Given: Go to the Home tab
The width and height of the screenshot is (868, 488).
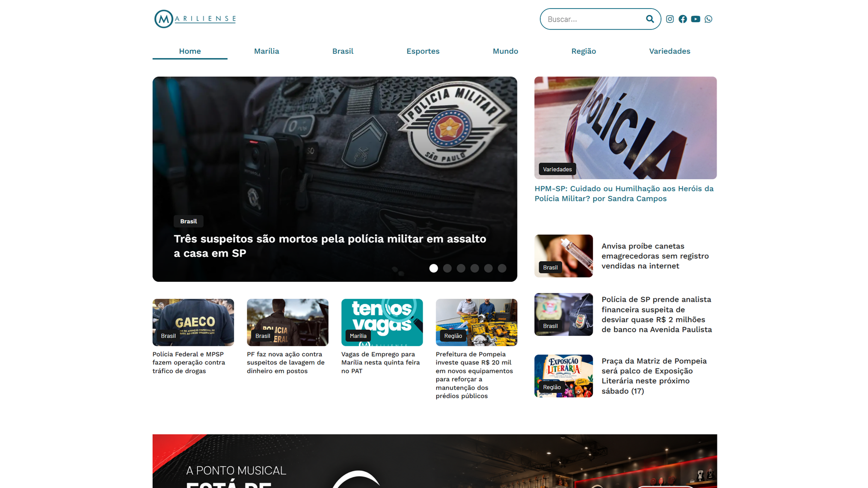Looking at the screenshot, I should [190, 51].
